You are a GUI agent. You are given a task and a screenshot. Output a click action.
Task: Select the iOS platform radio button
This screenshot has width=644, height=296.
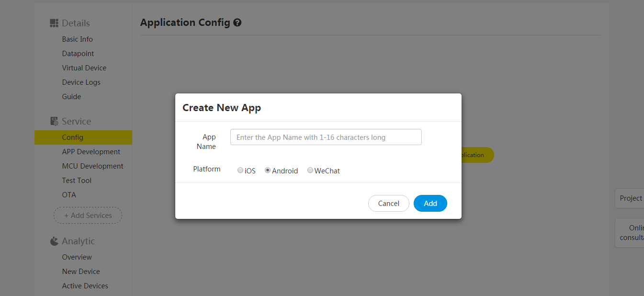coord(240,170)
